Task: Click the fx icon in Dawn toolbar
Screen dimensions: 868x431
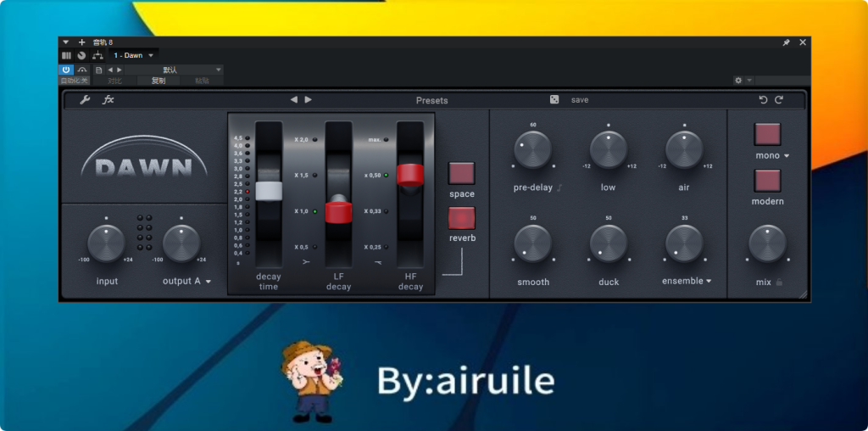Action: pyautogui.click(x=108, y=100)
